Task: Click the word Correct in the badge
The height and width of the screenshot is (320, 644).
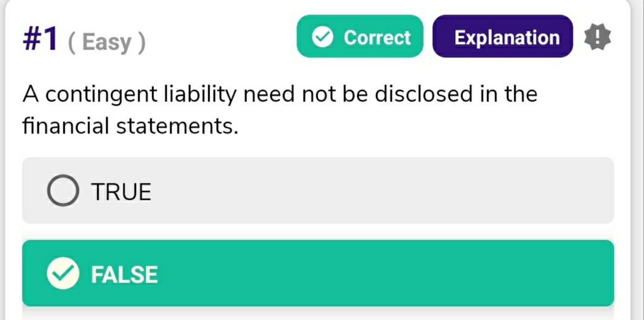Action: click(x=377, y=37)
